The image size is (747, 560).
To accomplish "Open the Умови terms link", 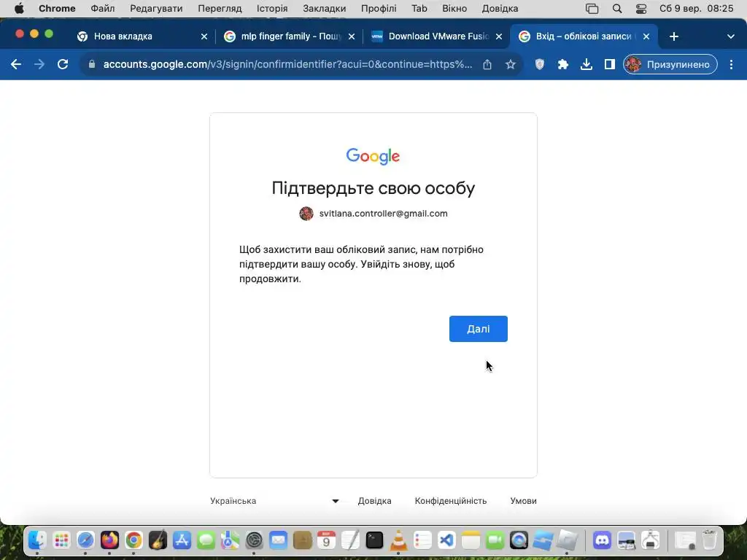I will point(523,500).
